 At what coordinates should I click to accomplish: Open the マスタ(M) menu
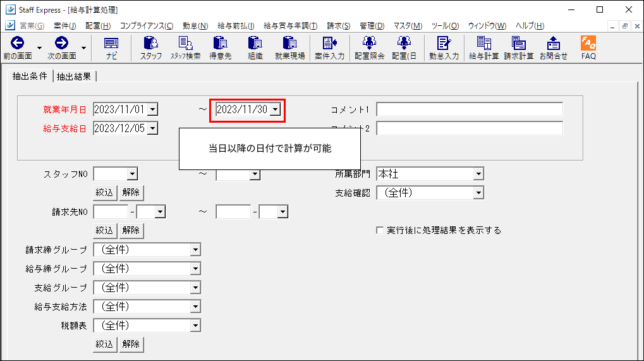coord(408,26)
